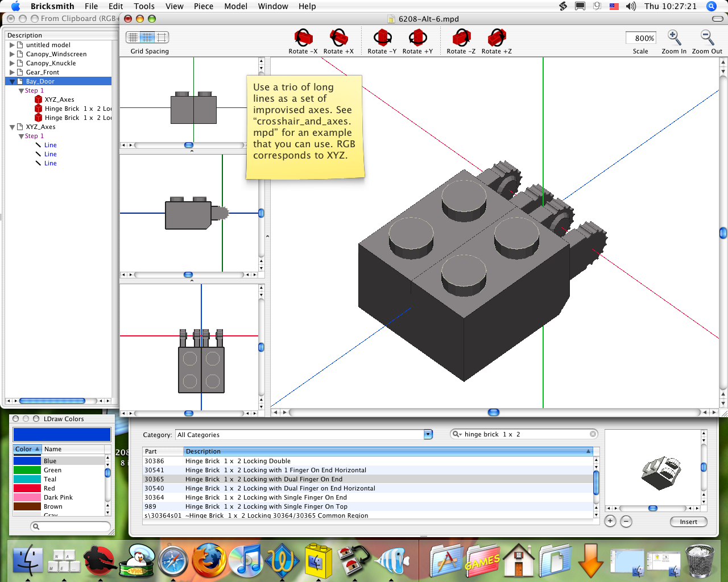Open the Model menu in menu bar

235,6
